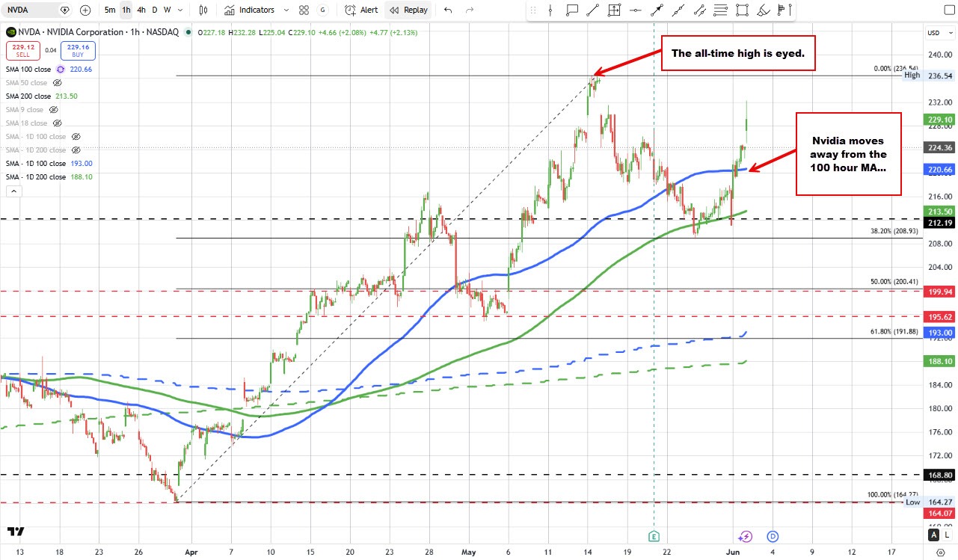
Task: Click the 220.66 blue price label
Action: tap(939, 170)
